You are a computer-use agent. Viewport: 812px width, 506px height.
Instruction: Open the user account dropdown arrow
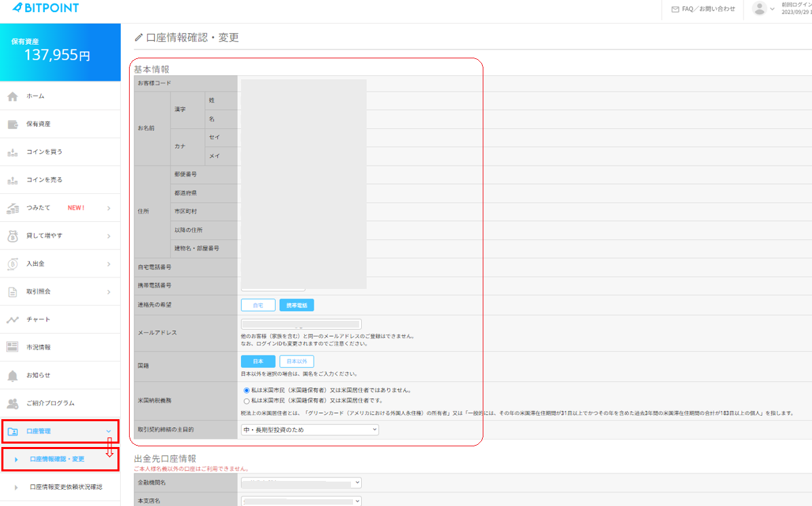(x=772, y=9)
